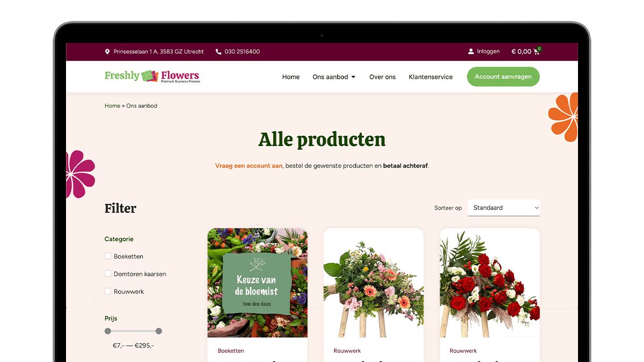The image size is (644, 362).
Task: Tick the Rouwwerk category checkbox
Action: (x=108, y=291)
